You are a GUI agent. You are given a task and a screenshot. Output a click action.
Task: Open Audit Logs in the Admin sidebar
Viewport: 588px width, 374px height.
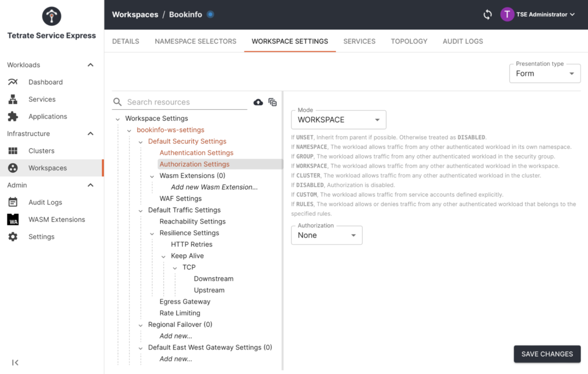(x=45, y=202)
